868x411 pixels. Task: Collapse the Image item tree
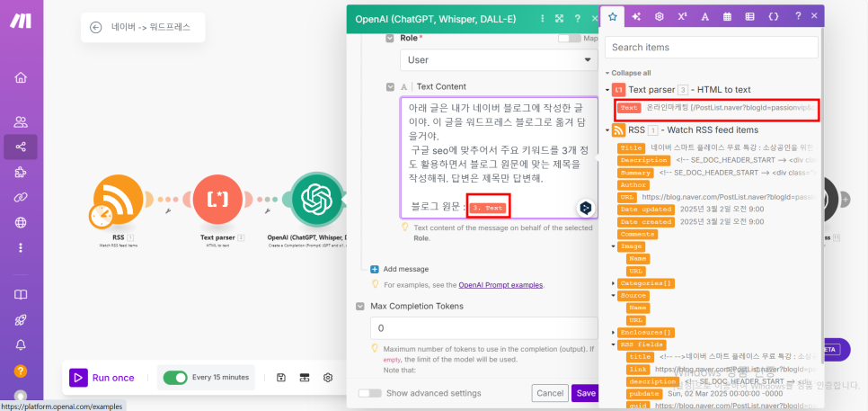coord(614,246)
